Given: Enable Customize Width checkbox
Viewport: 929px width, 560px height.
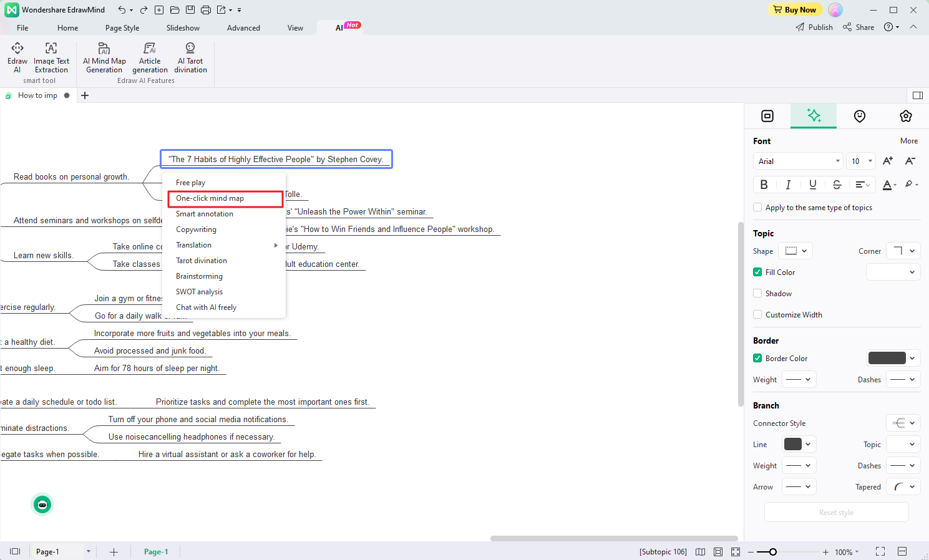Looking at the screenshot, I should [757, 315].
